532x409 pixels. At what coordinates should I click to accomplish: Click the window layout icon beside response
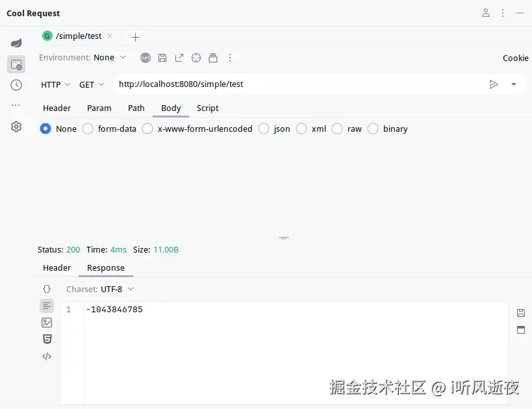coord(521,330)
